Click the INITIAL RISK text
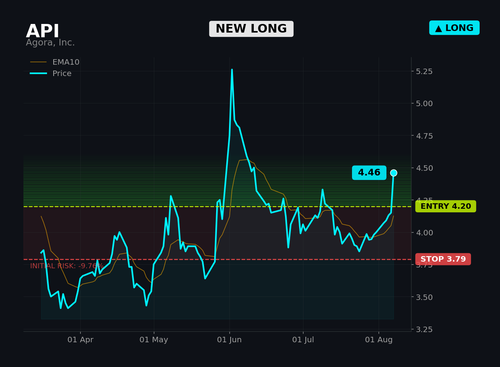The image size is (500, 367). [66, 266]
